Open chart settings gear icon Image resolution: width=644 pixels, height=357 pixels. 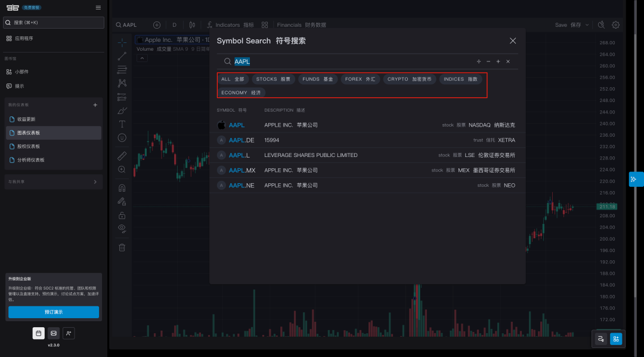coord(615,25)
